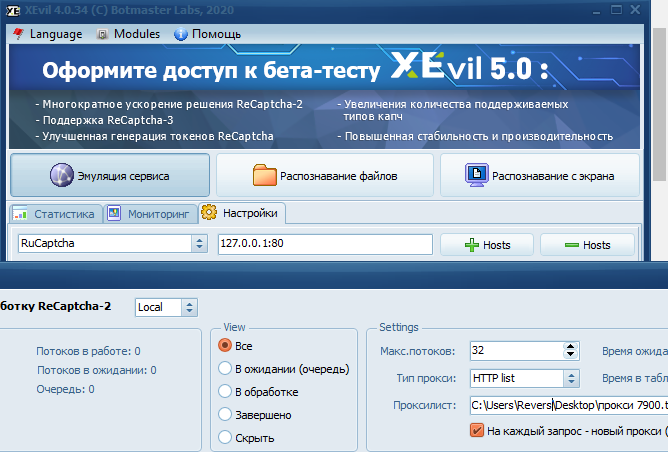Switch to the Настройки tab
This screenshot has height=452, width=668.
pos(242,213)
